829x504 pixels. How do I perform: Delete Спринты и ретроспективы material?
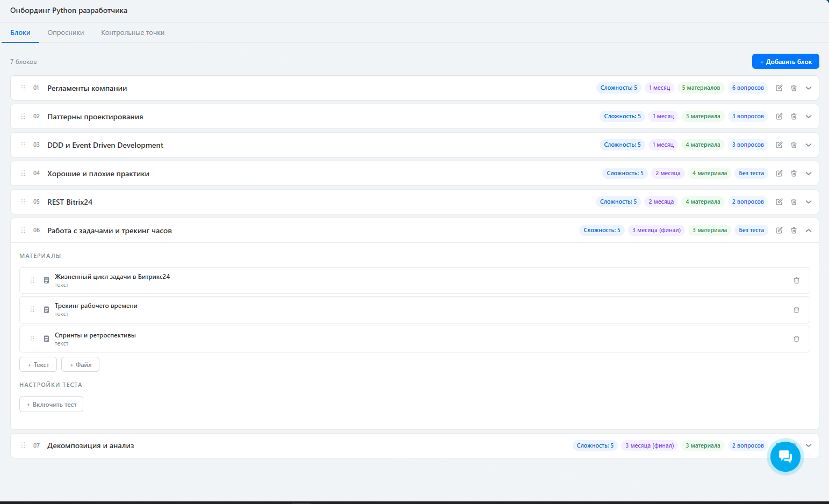tap(796, 339)
